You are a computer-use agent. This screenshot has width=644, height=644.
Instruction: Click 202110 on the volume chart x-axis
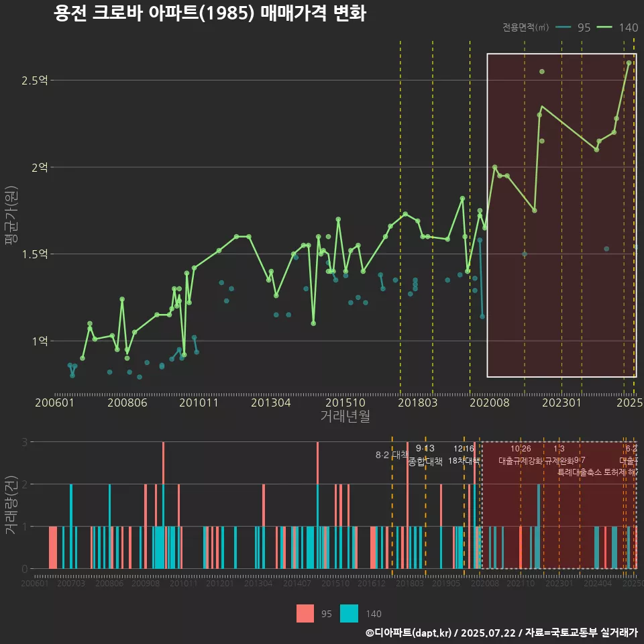coord(521,583)
